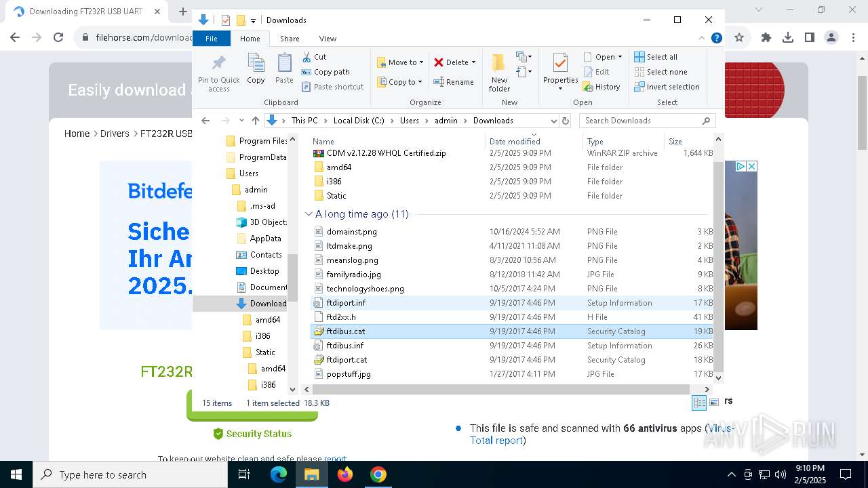Click Copy path command

tap(325, 72)
